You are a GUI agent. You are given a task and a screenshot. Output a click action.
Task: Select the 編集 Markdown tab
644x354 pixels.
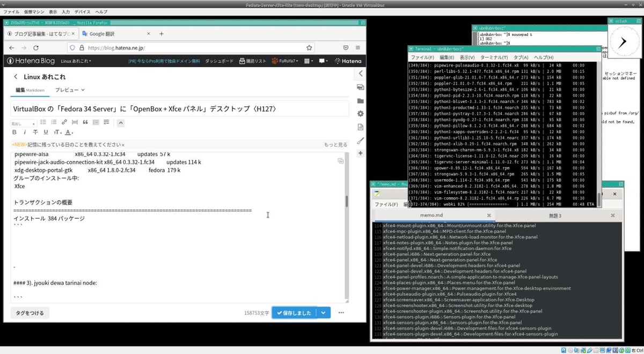click(x=30, y=90)
